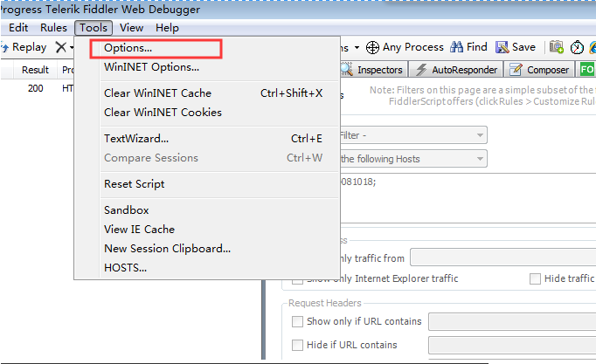Select the session row with result 200

click(38, 88)
